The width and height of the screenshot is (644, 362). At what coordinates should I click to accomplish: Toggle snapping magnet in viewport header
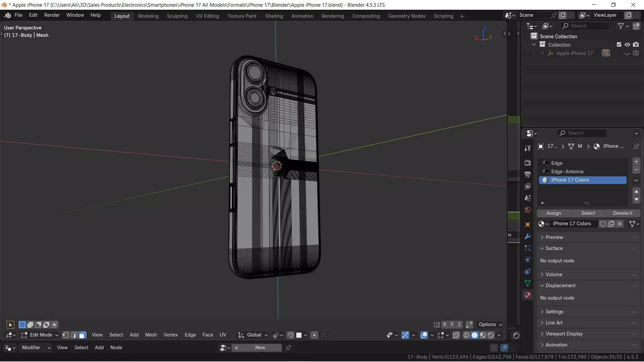click(x=290, y=335)
